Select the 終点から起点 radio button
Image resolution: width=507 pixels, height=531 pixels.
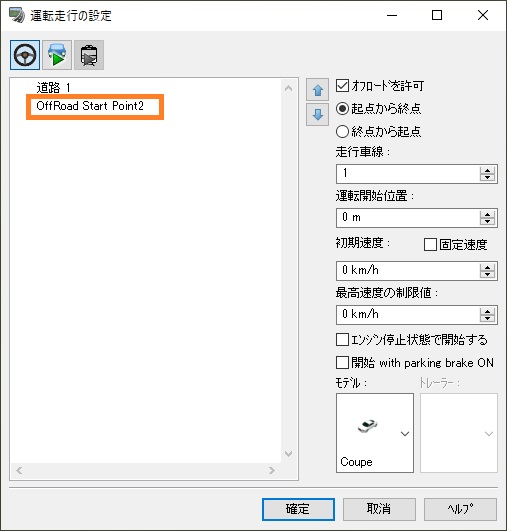342,131
